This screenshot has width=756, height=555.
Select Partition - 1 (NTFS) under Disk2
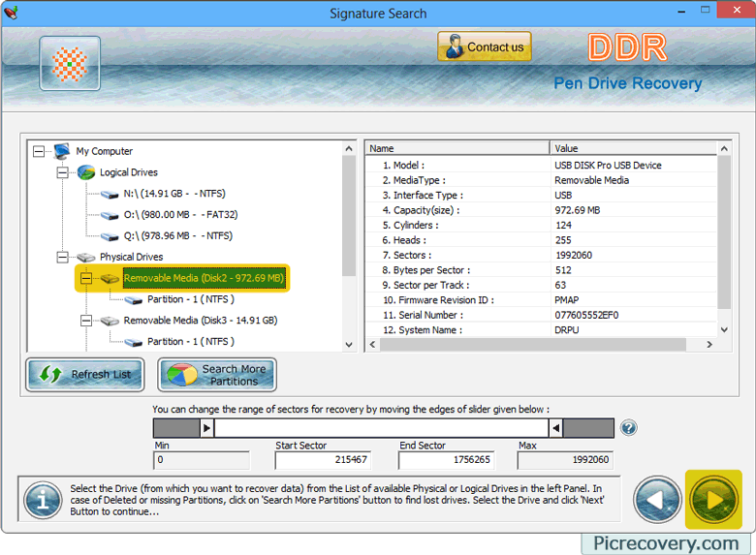coord(191,299)
